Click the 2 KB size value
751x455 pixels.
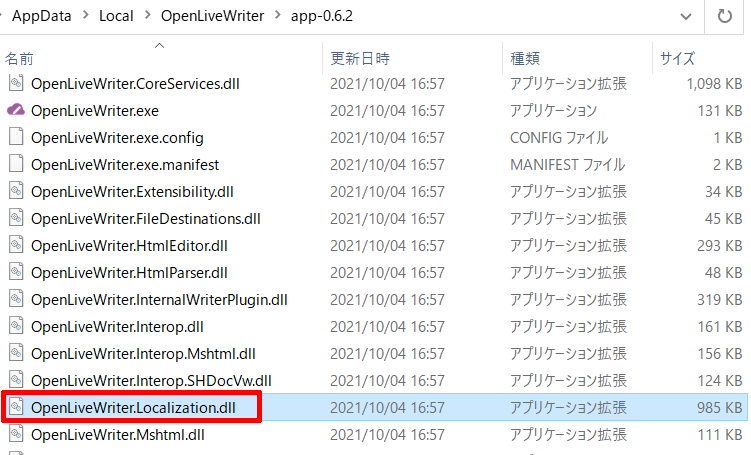coord(728,165)
